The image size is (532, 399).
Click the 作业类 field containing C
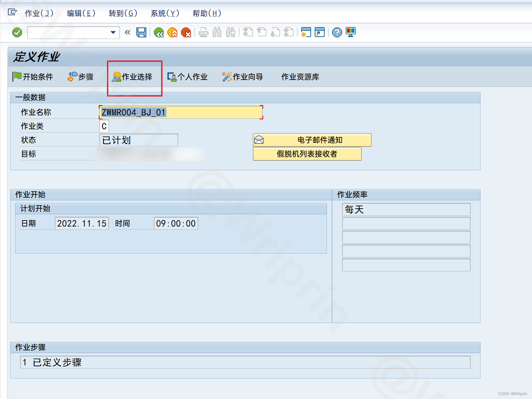coord(104,126)
